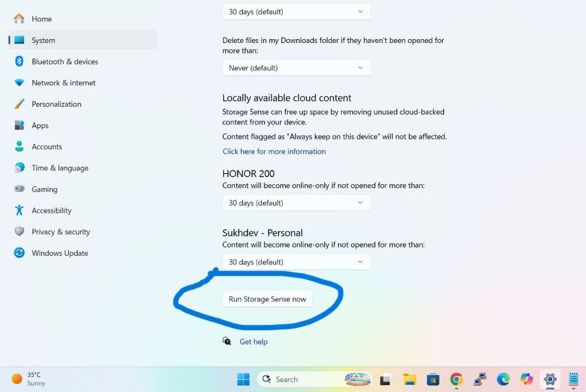Viewport: 586px width, 392px height.
Task: Open Click here for more information link
Action: (x=274, y=151)
